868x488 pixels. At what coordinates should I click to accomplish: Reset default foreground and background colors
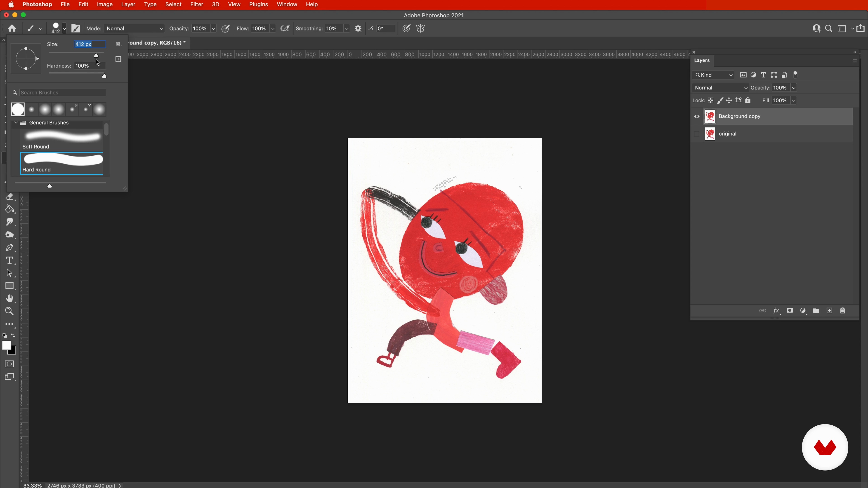(4, 335)
